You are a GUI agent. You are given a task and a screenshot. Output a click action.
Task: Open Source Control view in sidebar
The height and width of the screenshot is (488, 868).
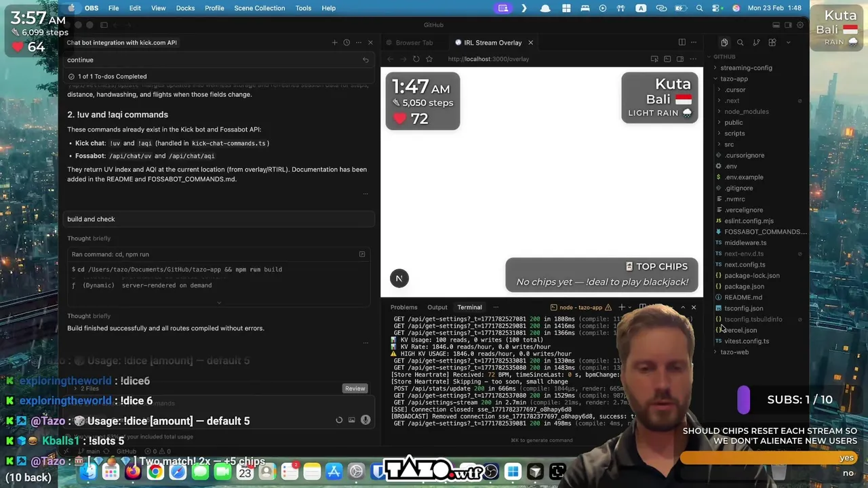[756, 43]
